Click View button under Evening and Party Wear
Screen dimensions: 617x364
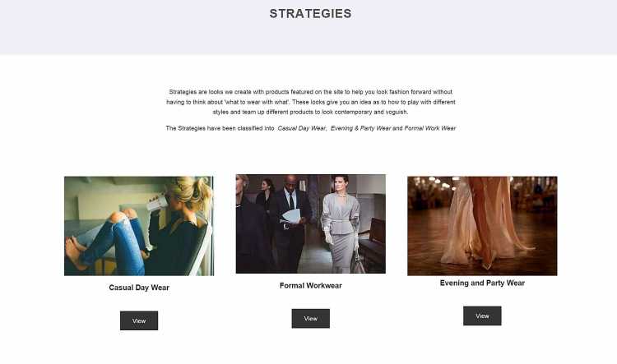482,316
